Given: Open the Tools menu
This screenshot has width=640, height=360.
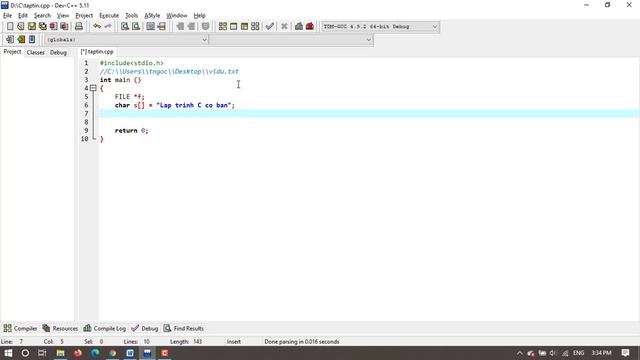Looking at the screenshot, I should pyautogui.click(x=131, y=16).
